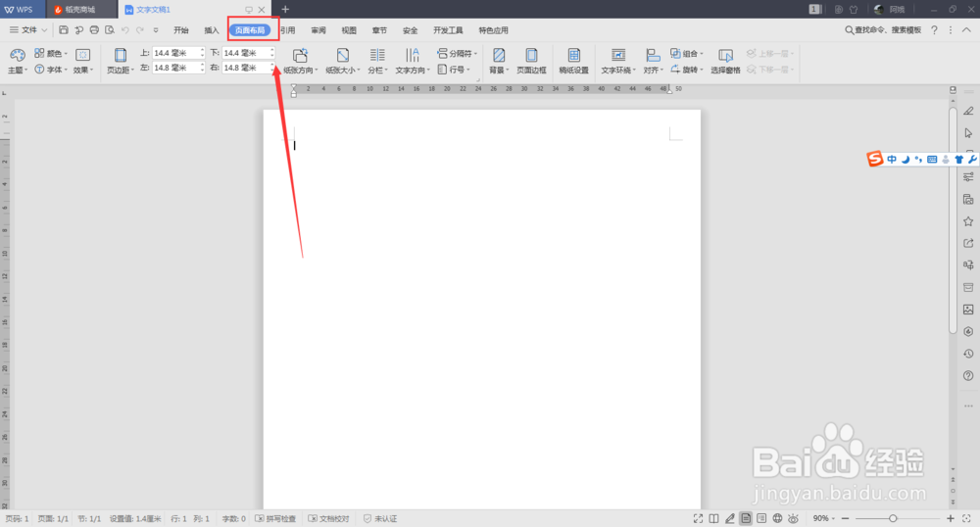Click the Redo arrow icon
This screenshot has height=527, width=980.
[x=140, y=30]
